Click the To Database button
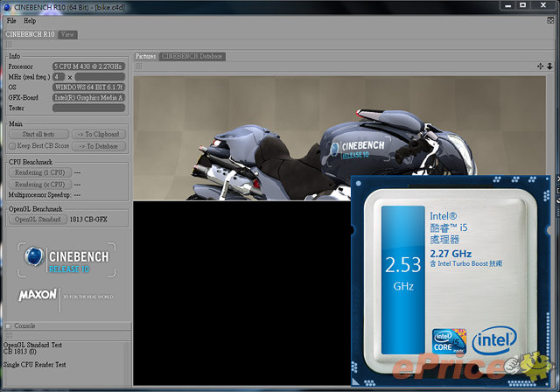Screen dimensions: 560x392 99,146
